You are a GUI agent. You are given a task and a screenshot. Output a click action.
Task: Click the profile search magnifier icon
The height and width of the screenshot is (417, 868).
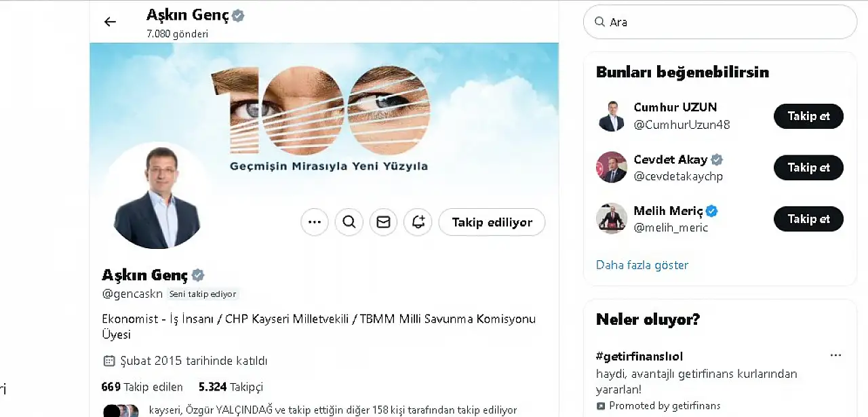coord(349,222)
